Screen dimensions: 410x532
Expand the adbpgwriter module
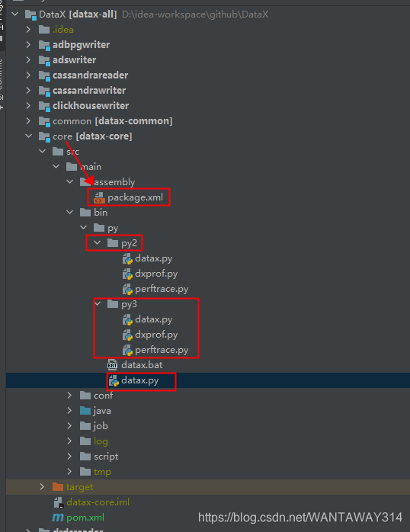tap(29, 45)
